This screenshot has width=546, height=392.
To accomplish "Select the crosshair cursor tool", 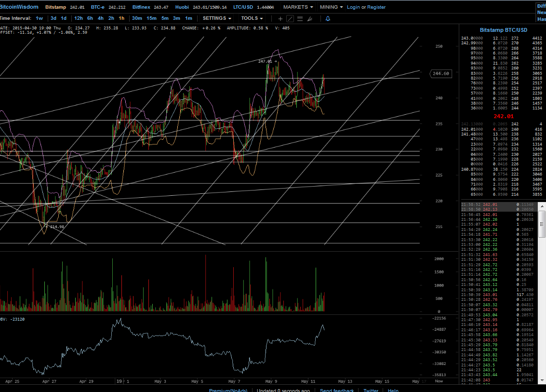I will point(280,19).
